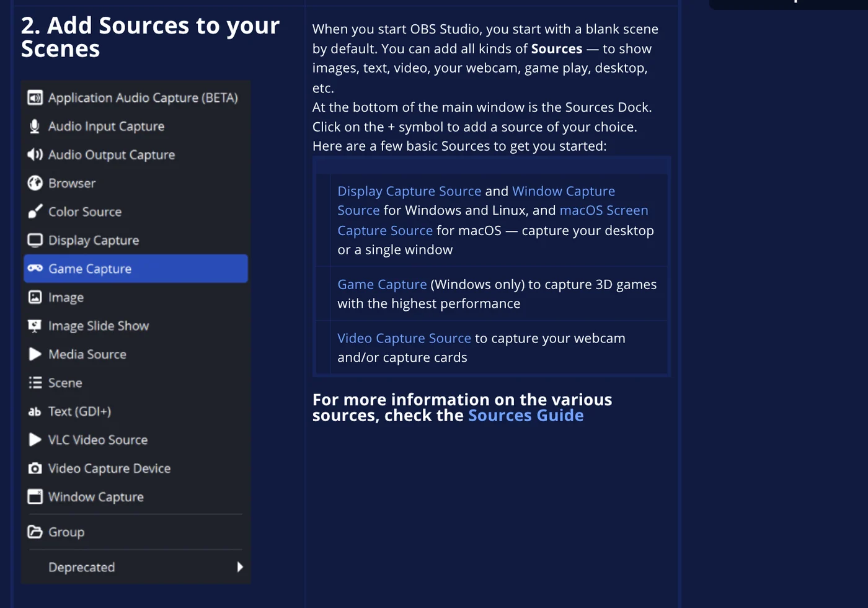Choose the Media Source menu item
The height and width of the screenshot is (608, 868).
click(x=136, y=354)
